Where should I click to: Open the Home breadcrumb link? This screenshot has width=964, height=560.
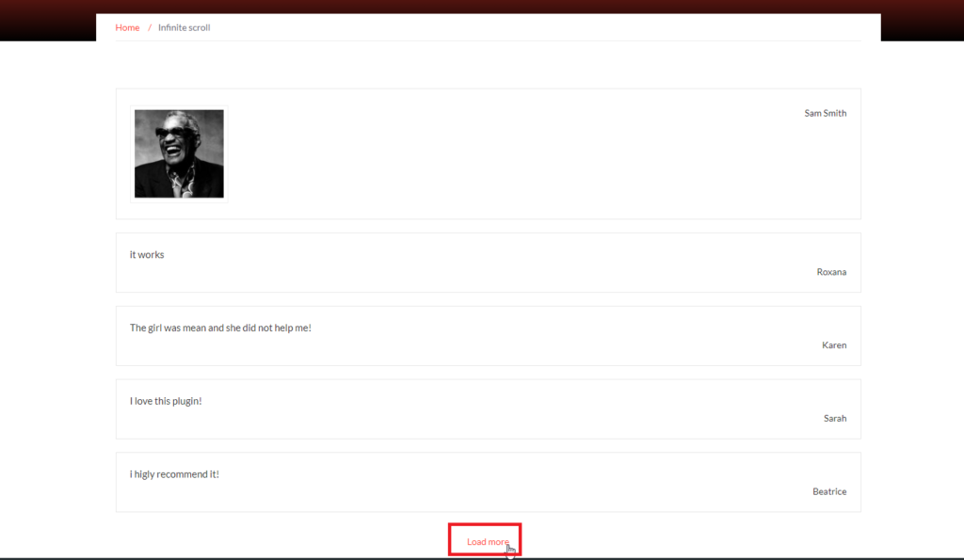tap(127, 27)
